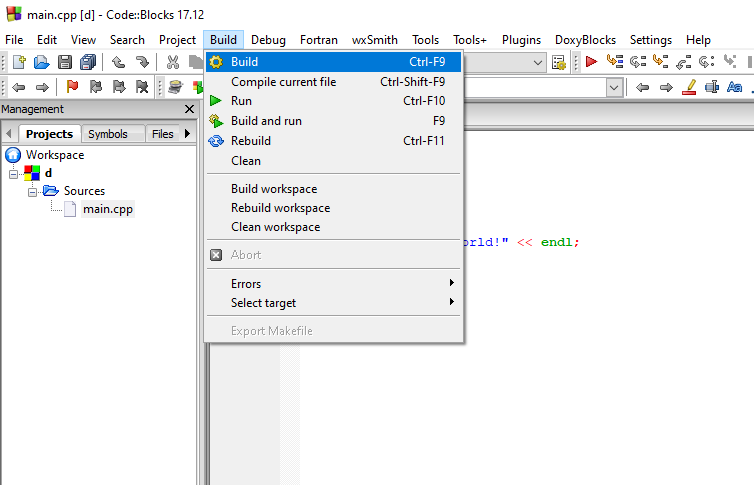754x485 pixels.
Task: Open the Debug menu
Action: [268, 40]
